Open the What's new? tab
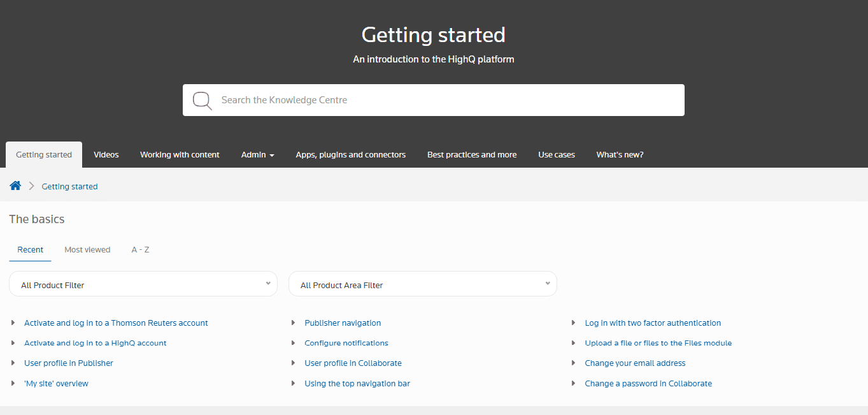This screenshot has height=415, width=868. 620,154
